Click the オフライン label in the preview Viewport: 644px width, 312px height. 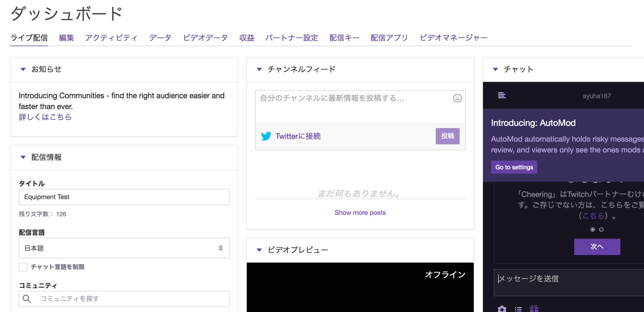pos(445,275)
